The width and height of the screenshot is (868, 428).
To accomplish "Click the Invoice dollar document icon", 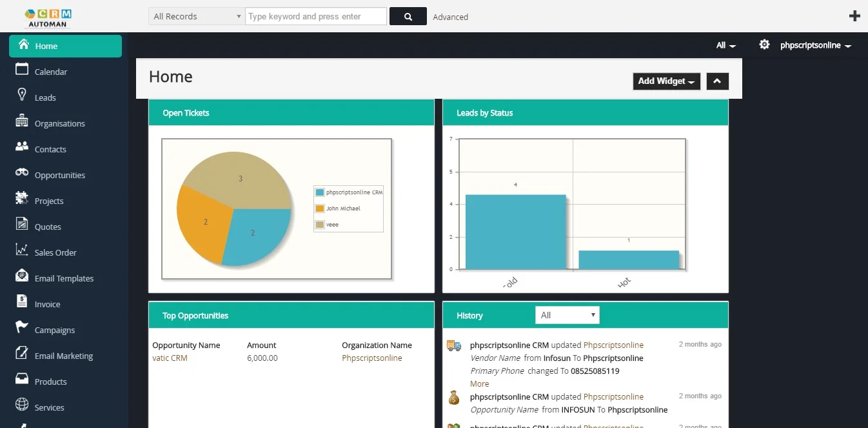I will point(22,301).
